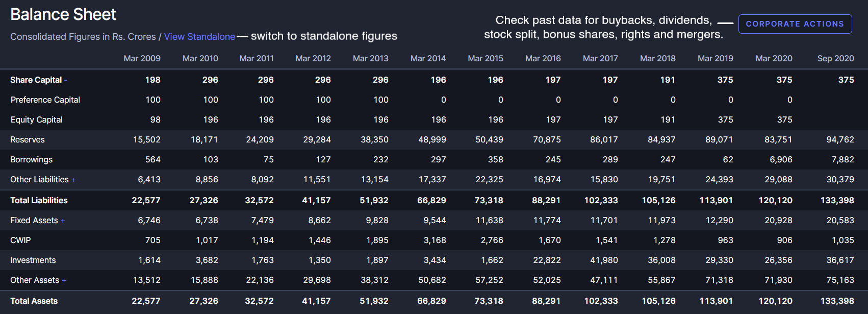Select the Mar 2012 column header

coord(313,58)
